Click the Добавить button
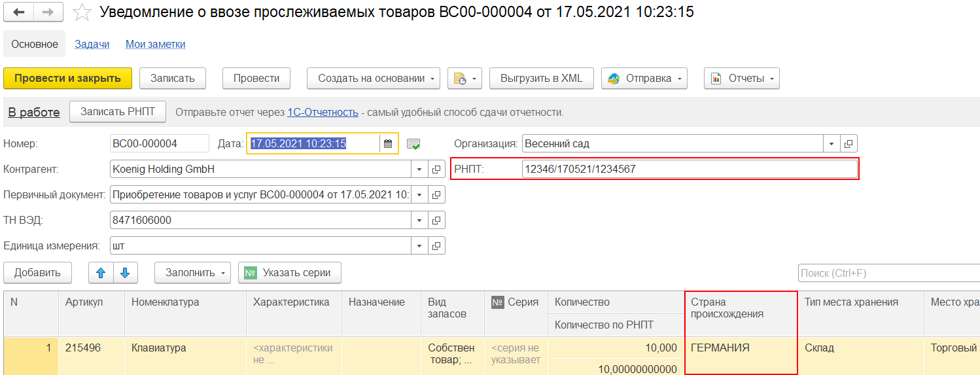The image size is (980, 375). (38, 273)
